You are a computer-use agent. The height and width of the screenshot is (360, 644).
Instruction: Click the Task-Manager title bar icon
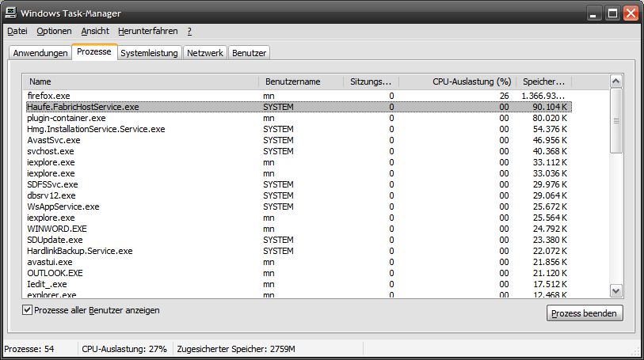pos(10,13)
